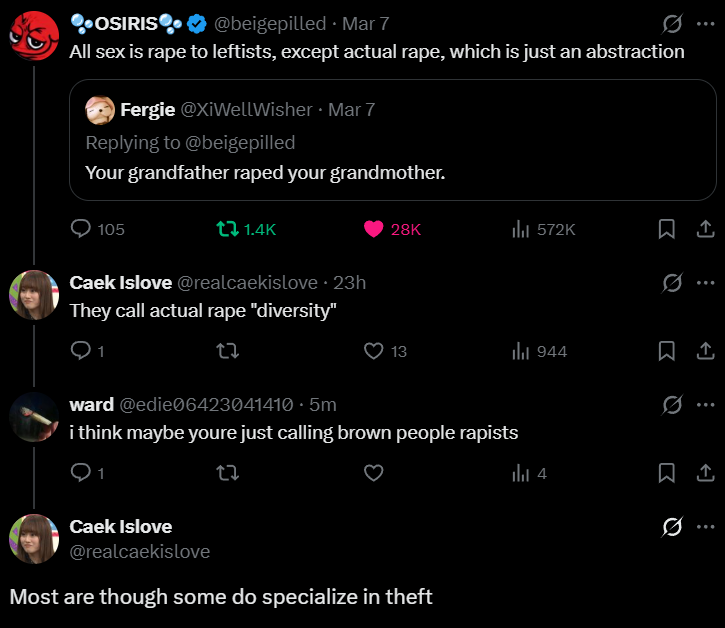725x628 pixels.
Task: Open more options on ward's post
Action: click(x=705, y=405)
